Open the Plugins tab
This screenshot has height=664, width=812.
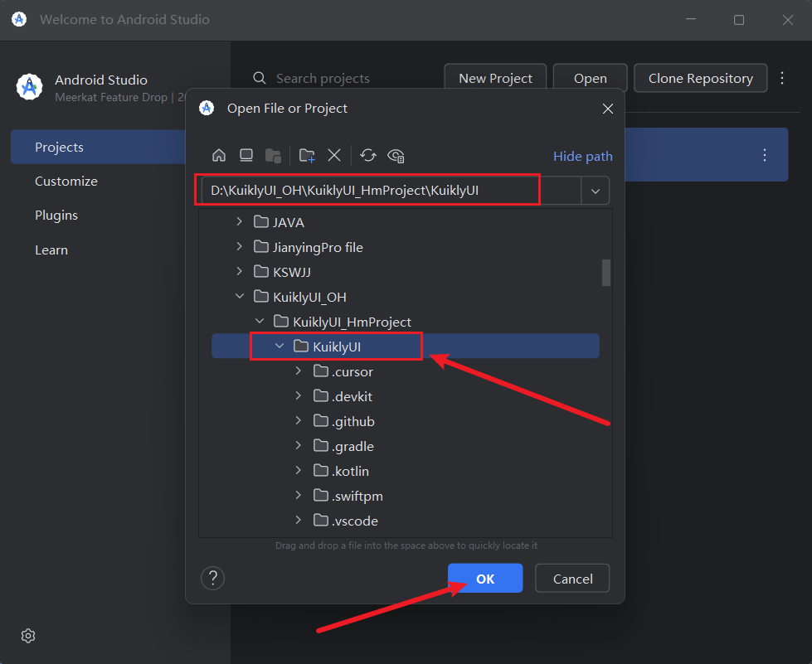(x=56, y=216)
